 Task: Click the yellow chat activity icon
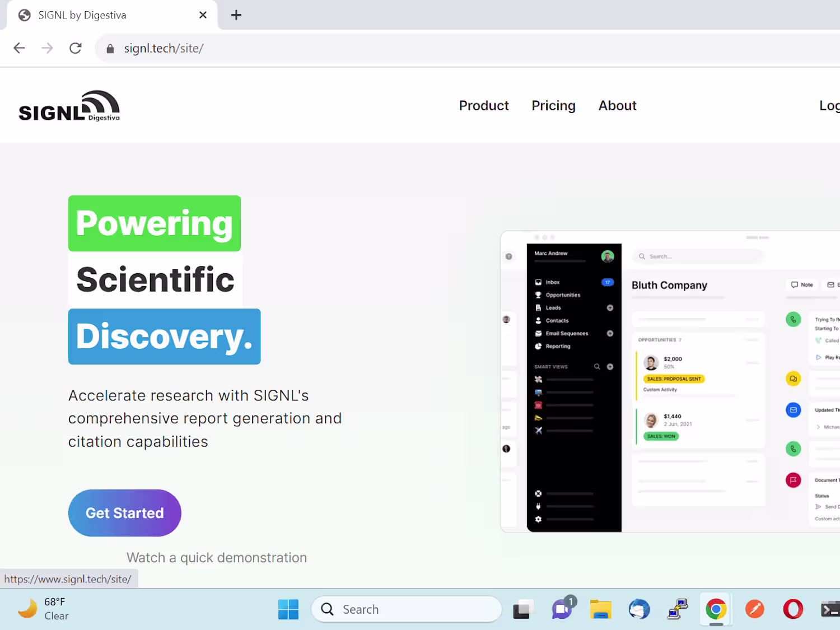coord(793,379)
